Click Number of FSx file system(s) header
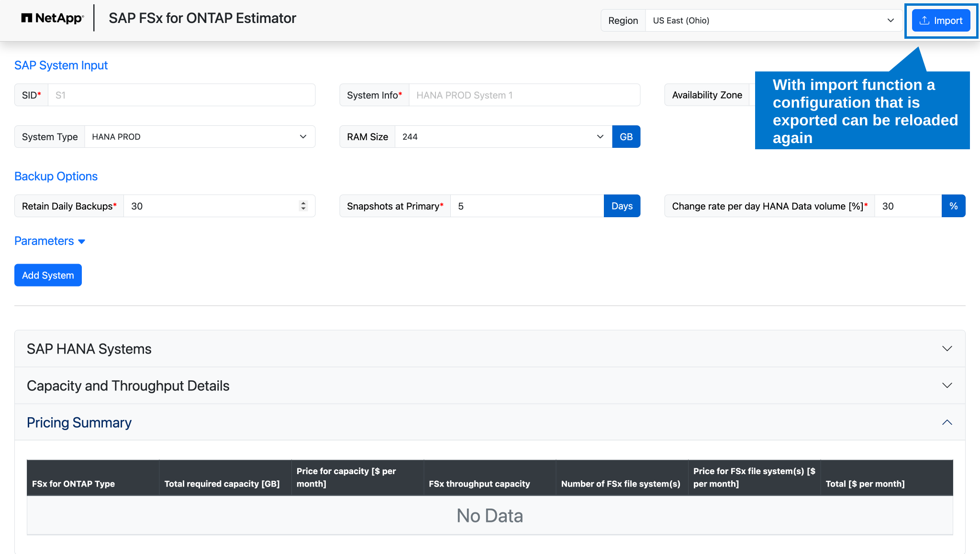 pos(622,477)
